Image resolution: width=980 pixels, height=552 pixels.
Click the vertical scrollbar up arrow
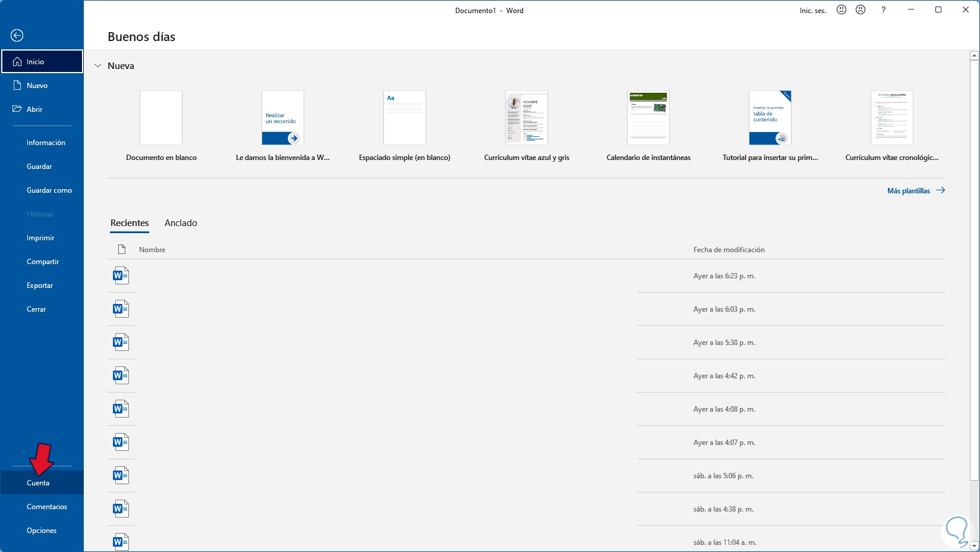(x=974, y=56)
